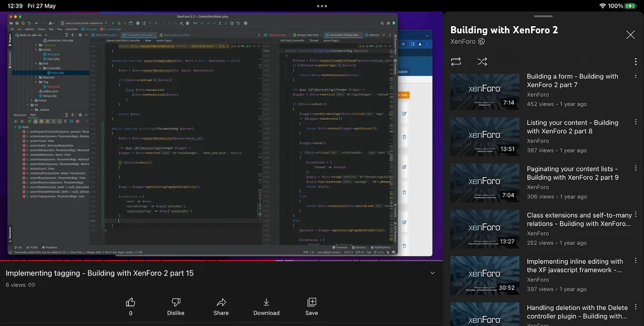
Task: Play Handling deletion with the Delete controller plugin
Action: (x=485, y=314)
